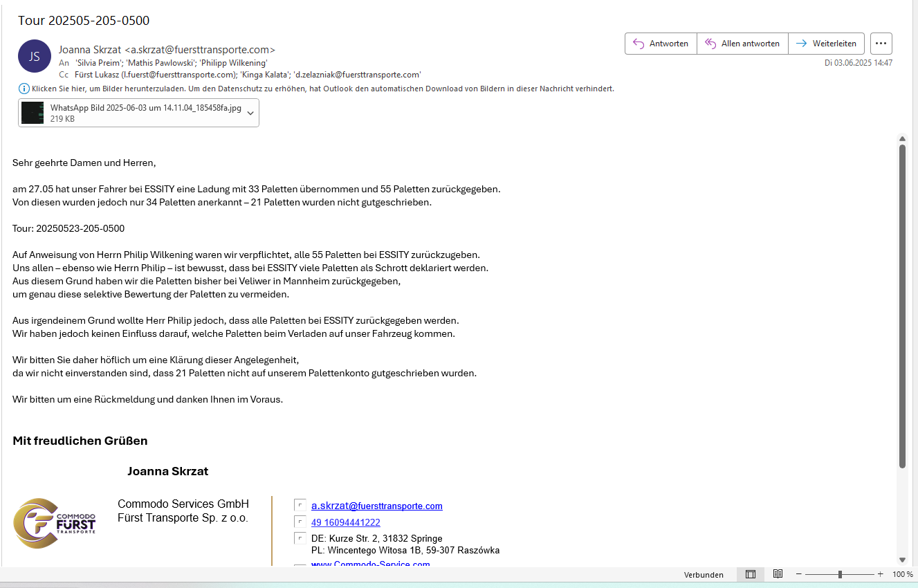The image size is (918, 588).
Task: Click the message vertical scrollbar thumb
Action: click(902, 306)
